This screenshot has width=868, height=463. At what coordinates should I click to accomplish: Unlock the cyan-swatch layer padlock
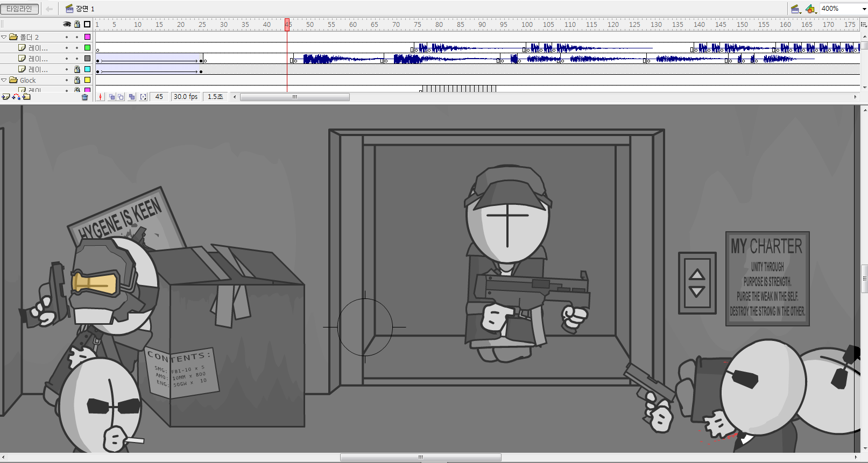click(x=77, y=69)
